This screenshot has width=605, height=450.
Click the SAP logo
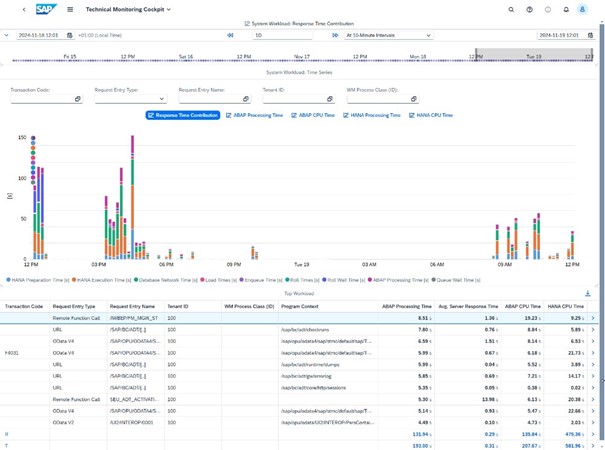coord(46,9)
